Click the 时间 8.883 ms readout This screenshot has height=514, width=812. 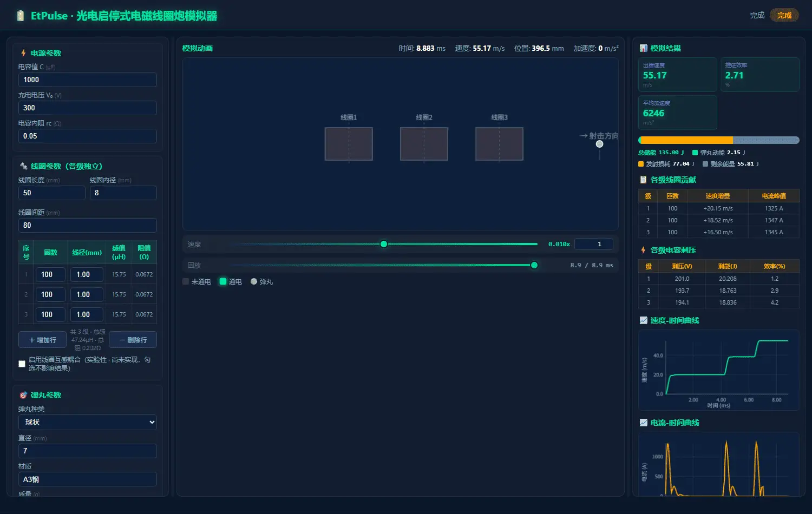(422, 48)
